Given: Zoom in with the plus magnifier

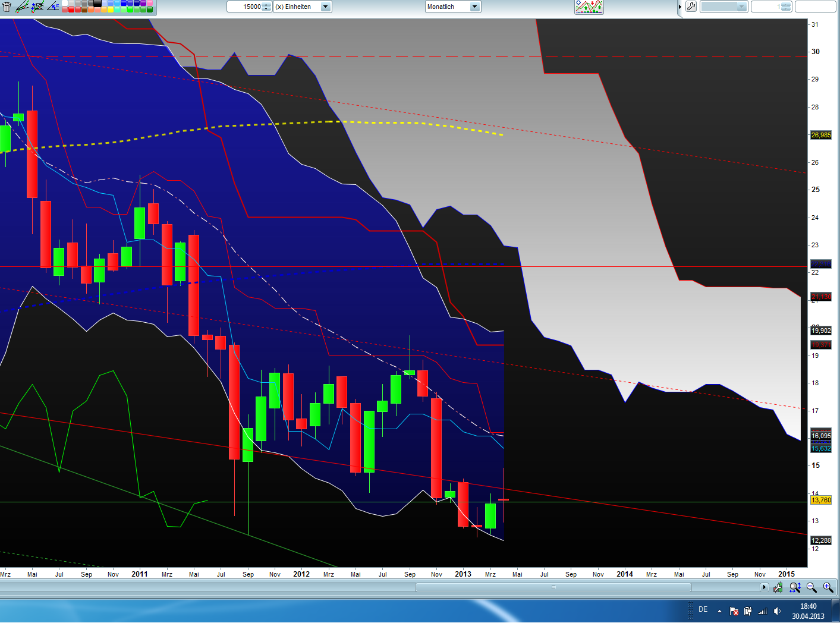Looking at the screenshot, I should (x=828, y=587).
